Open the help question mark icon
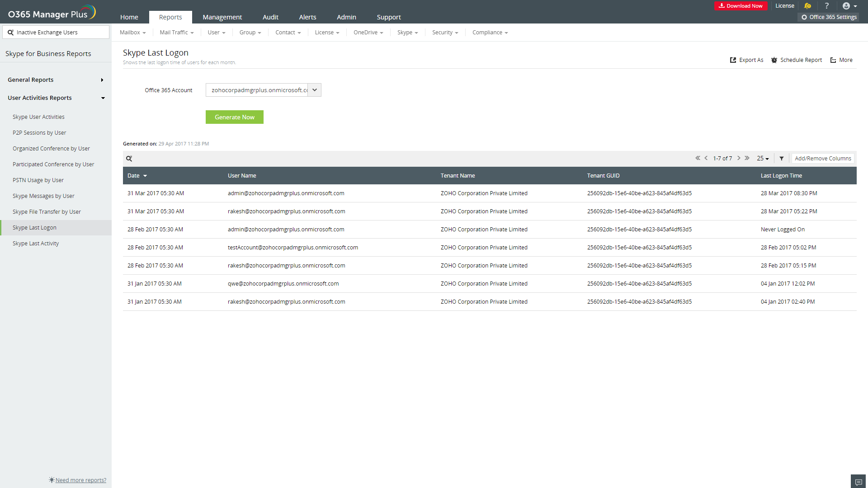 [827, 6]
